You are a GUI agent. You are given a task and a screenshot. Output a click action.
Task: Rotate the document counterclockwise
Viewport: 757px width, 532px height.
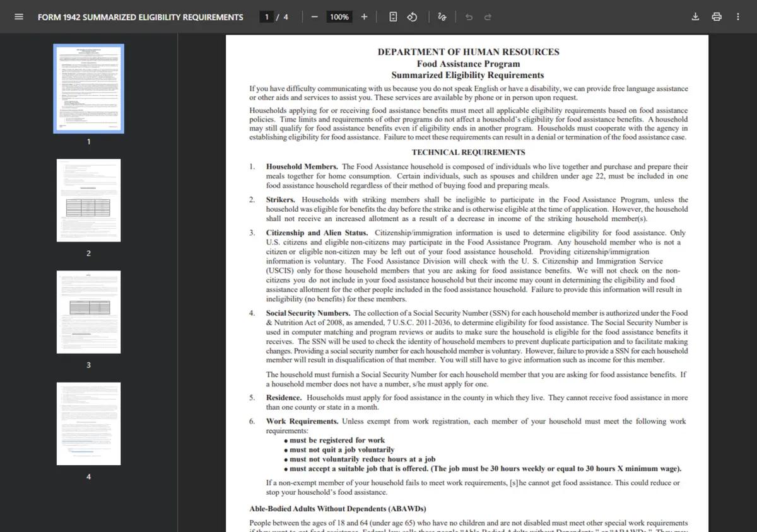point(412,17)
